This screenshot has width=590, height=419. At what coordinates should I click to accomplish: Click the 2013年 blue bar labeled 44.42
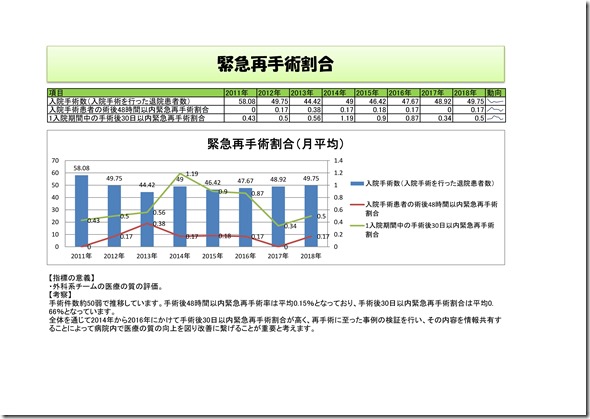(147, 219)
